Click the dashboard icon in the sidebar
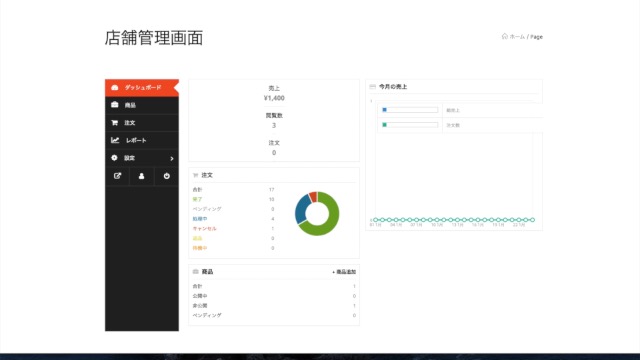The height and width of the screenshot is (360, 640). (115, 88)
